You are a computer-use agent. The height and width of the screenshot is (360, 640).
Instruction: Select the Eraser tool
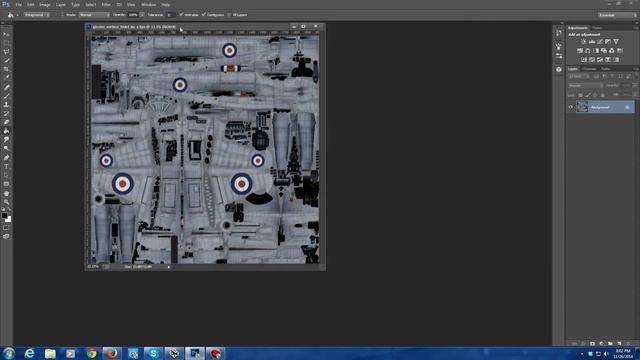(6, 122)
